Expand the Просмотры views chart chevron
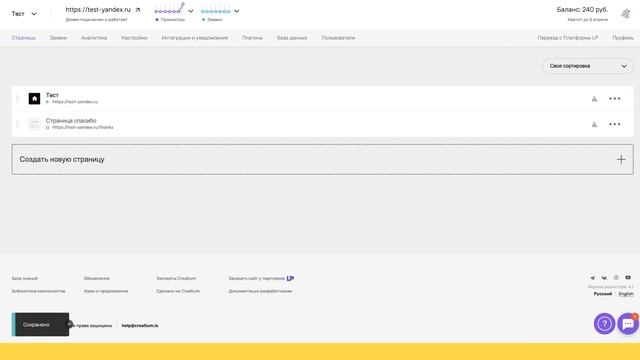This screenshot has height=360, width=640. click(x=191, y=11)
